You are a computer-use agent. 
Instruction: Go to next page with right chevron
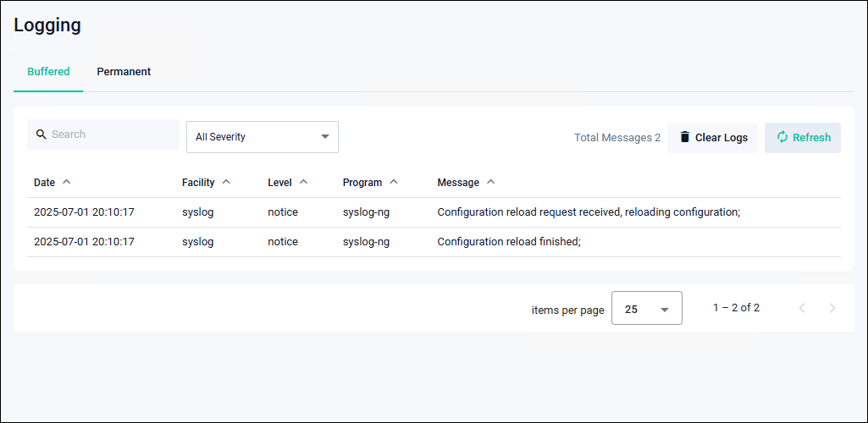(x=832, y=308)
